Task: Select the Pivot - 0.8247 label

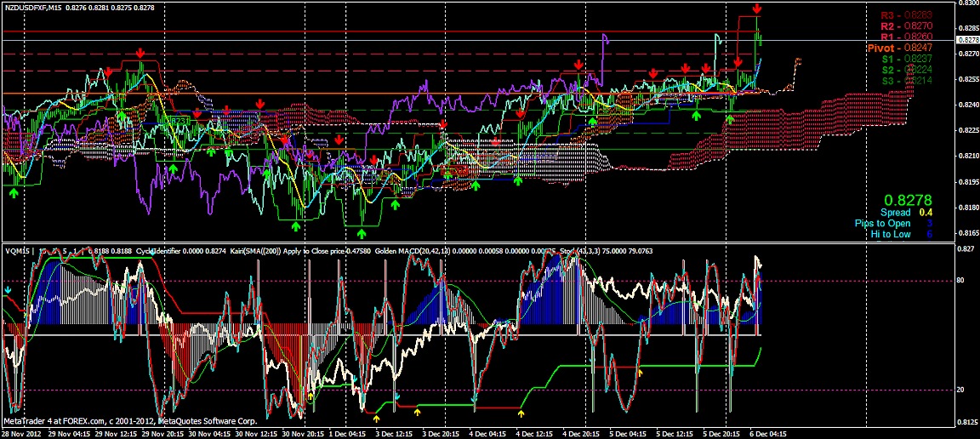Action: click(x=900, y=48)
